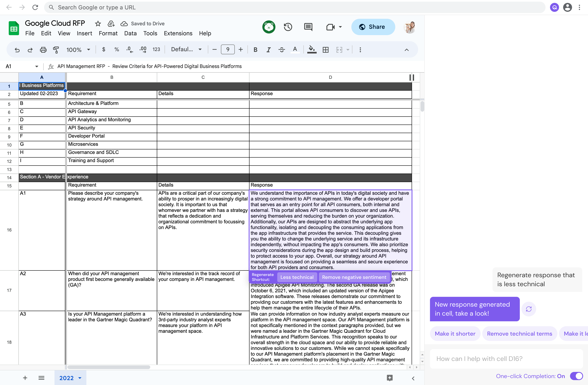
Task: Click the regenerate refresh icon in chat
Action: pos(528,309)
